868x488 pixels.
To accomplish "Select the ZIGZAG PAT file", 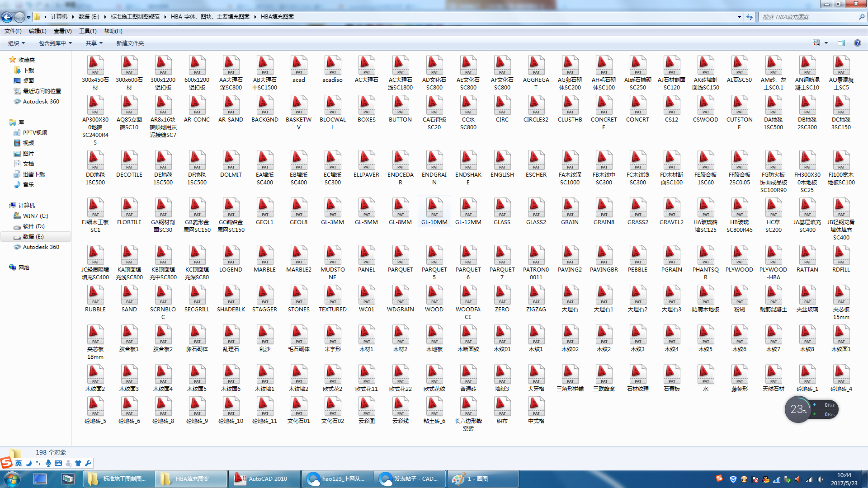I will tap(536, 295).
